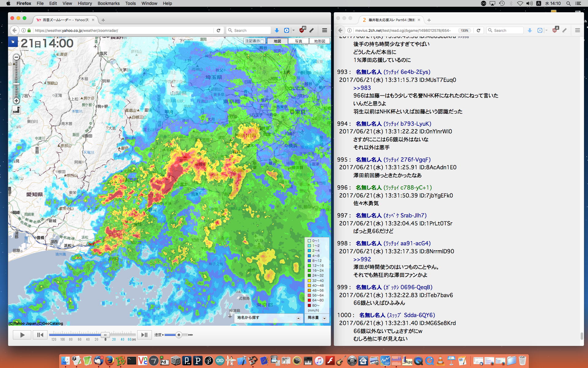Zoom in the map with plus button

17,101
